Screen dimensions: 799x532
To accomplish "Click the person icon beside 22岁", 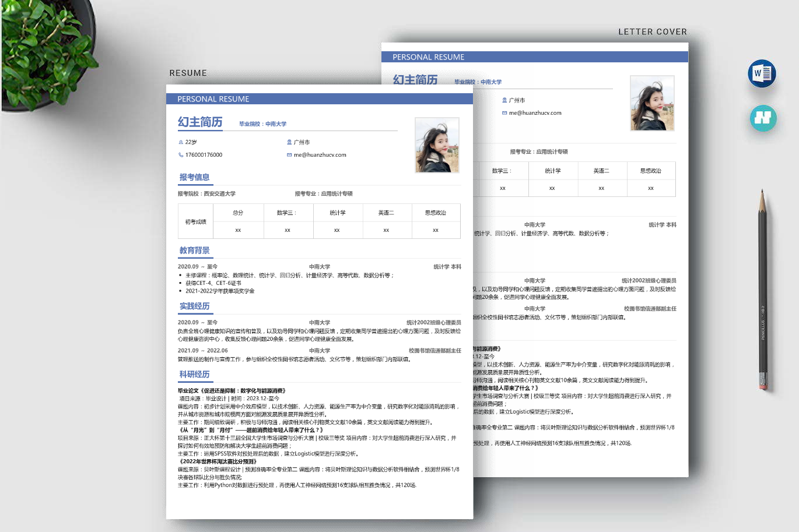I will [181, 142].
